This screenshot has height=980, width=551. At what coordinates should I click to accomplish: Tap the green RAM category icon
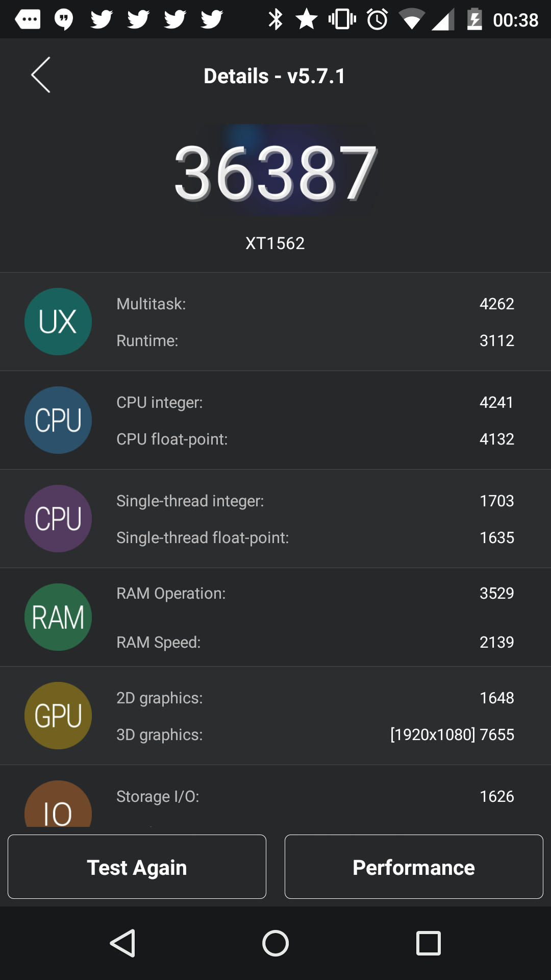click(58, 617)
